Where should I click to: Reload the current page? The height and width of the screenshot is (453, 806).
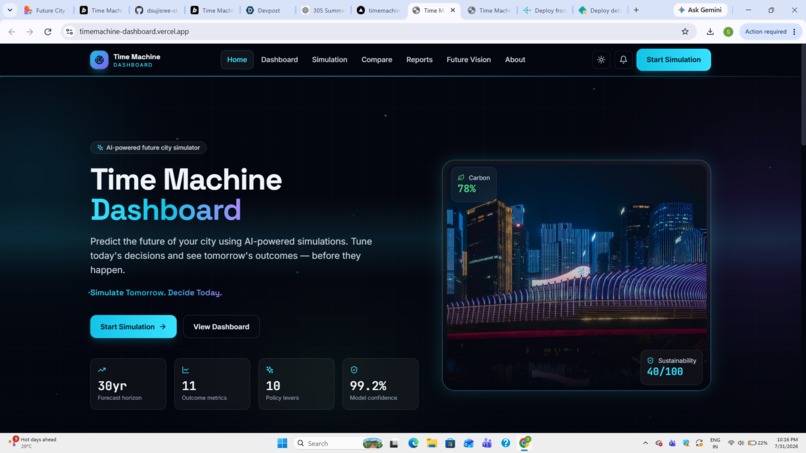point(48,32)
